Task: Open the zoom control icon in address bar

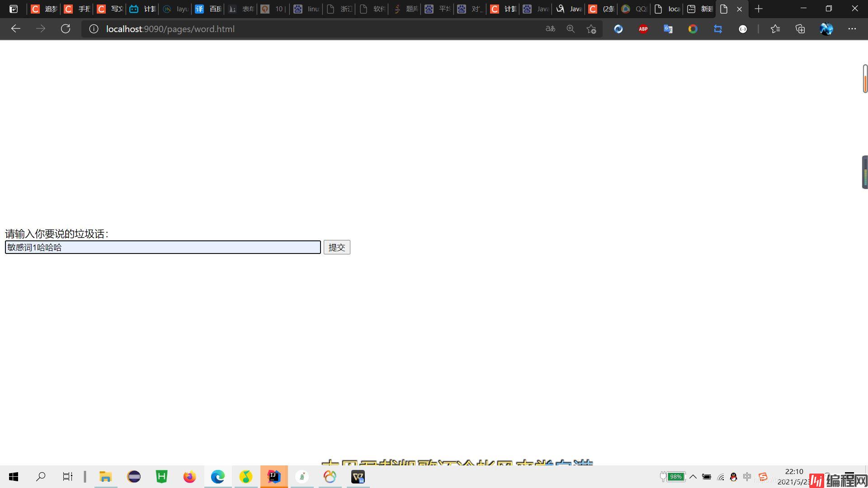Action: coord(571,29)
